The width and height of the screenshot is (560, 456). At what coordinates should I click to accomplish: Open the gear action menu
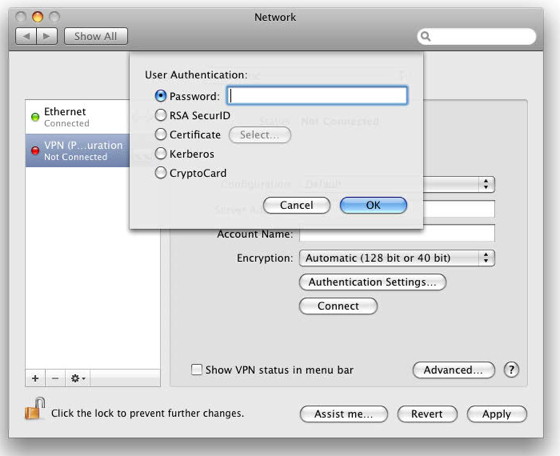click(78, 378)
